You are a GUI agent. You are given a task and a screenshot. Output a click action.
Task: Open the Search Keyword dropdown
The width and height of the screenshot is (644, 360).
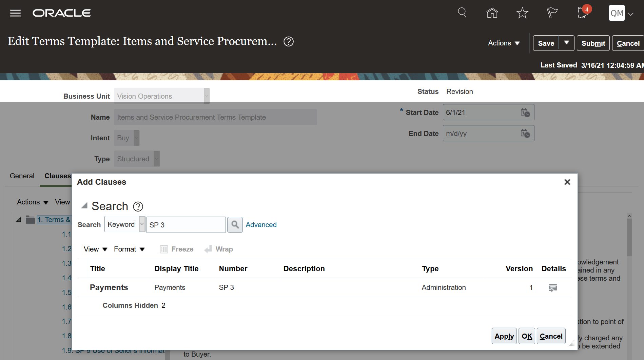(142, 224)
